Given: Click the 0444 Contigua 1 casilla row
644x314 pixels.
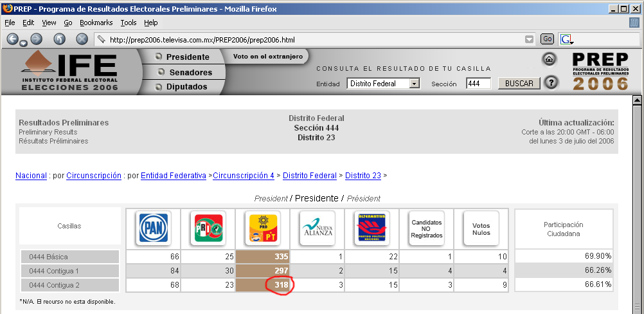Looking at the screenshot, I should 70,271.
